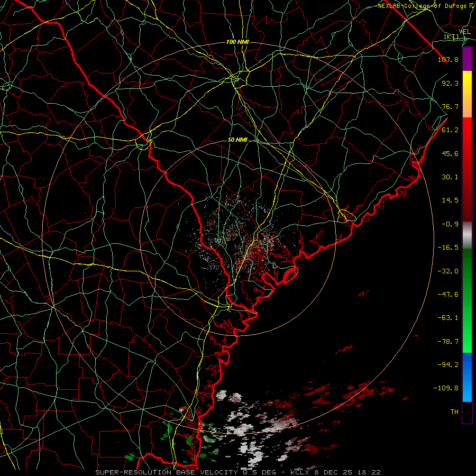This screenshot has width=476, height=476.
Task: Pick the 45.6 velocity scale value
Action: point(450,153)
